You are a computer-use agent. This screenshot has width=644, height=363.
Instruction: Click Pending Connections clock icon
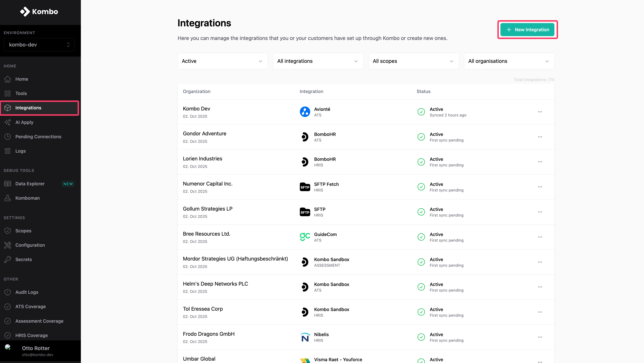click(x=7, y=136)
